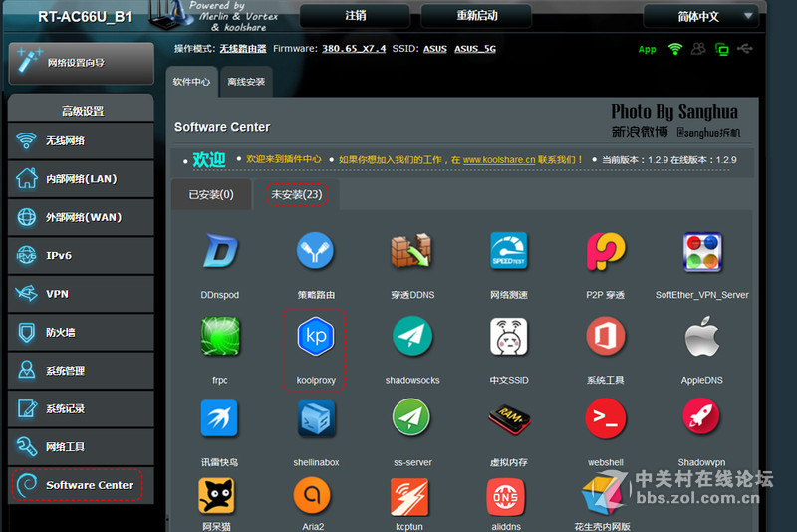Open 系统管理 in the sidebar
The height and width of the screenshot is (532, 797).
click(81, 371)
